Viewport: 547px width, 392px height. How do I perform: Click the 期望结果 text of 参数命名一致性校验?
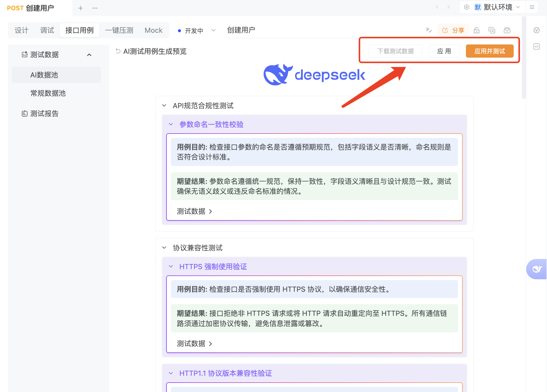click(314, 186)
